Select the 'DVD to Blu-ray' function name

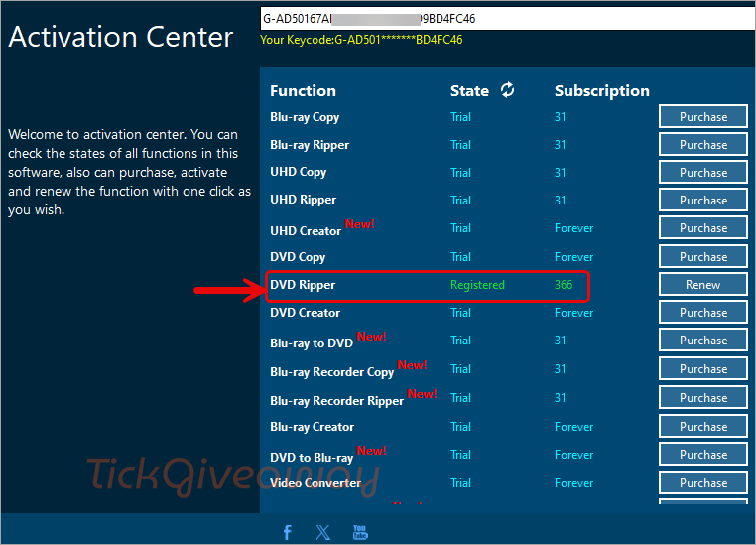(x=312, y=458)
